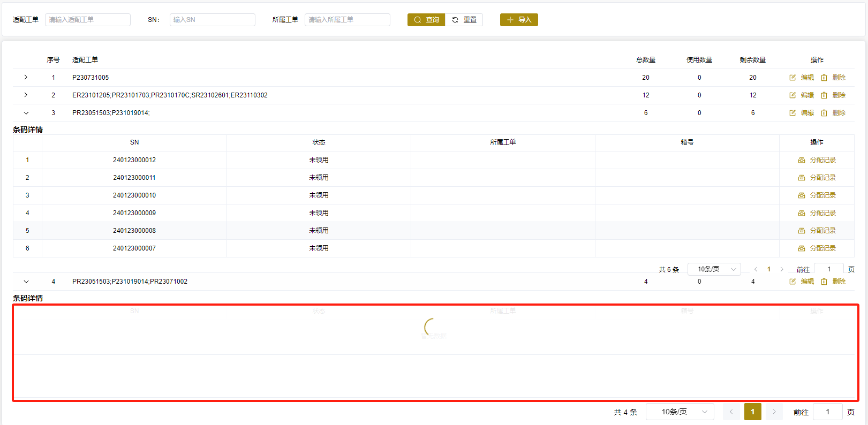Click 使用数量 column header
The image size is (868, 425).
pos(699,60)
